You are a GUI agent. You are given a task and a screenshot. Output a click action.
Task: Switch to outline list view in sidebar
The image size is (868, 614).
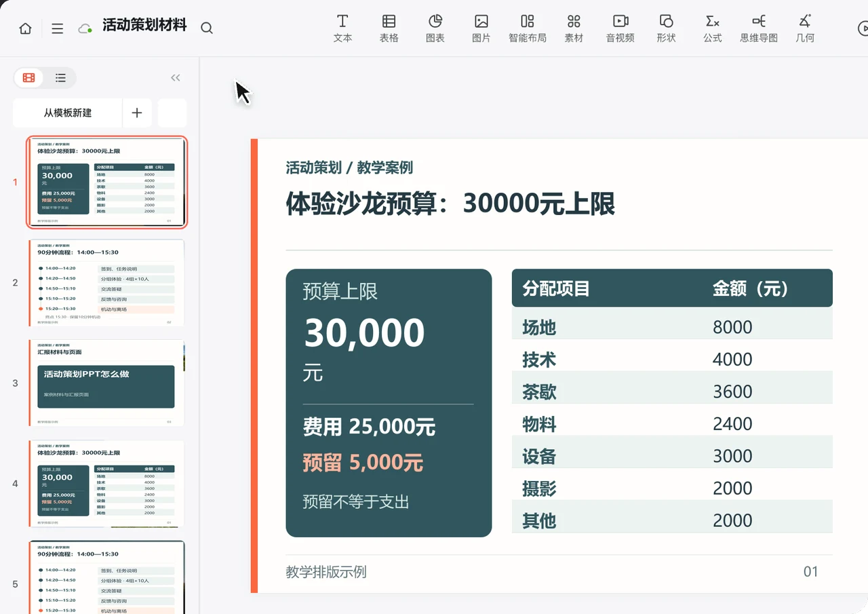coord(60,78)
